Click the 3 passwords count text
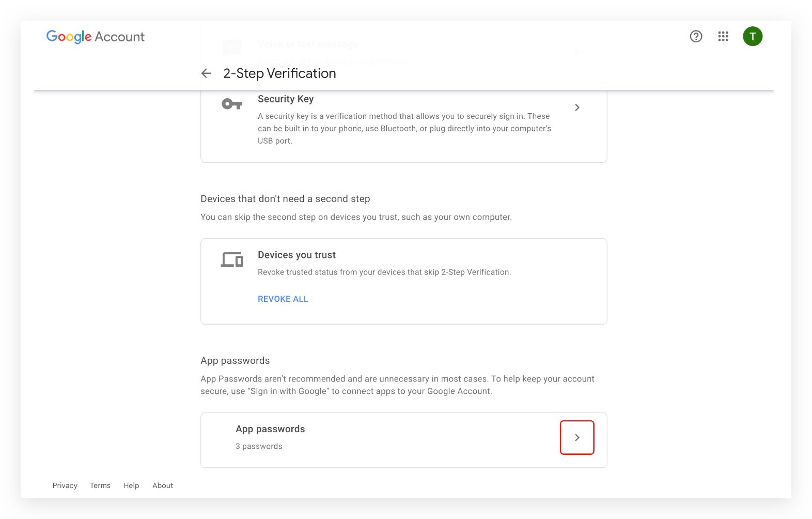 (x=259, y=446)
